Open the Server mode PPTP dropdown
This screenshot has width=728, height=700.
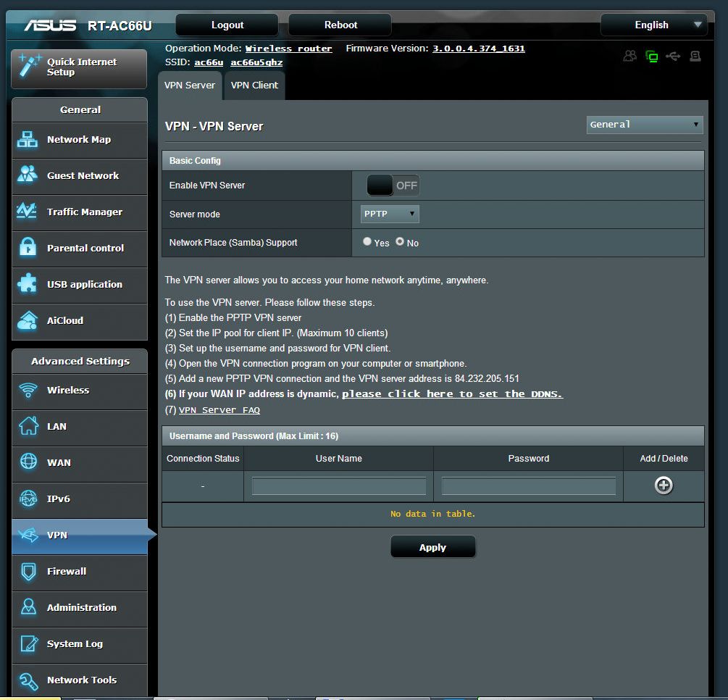pos(390,214)
